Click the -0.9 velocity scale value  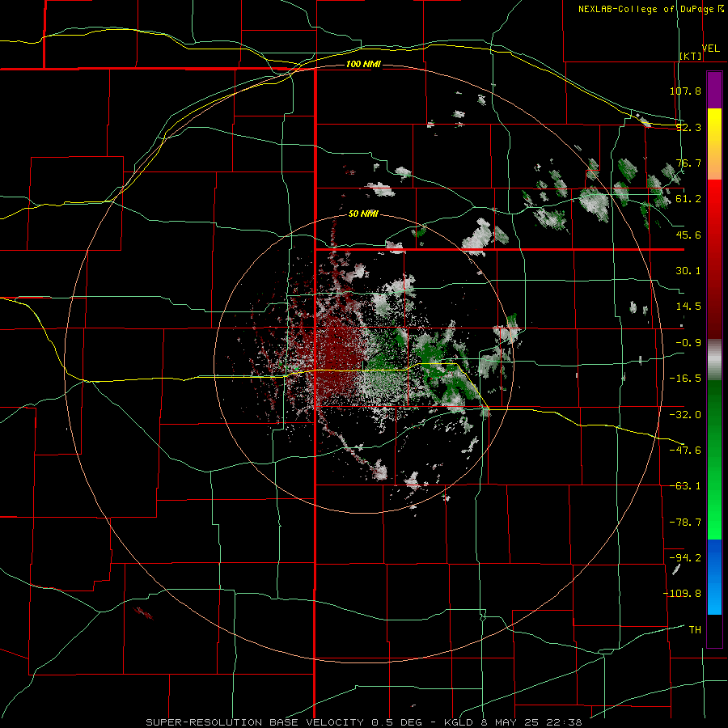coord(688,343)
